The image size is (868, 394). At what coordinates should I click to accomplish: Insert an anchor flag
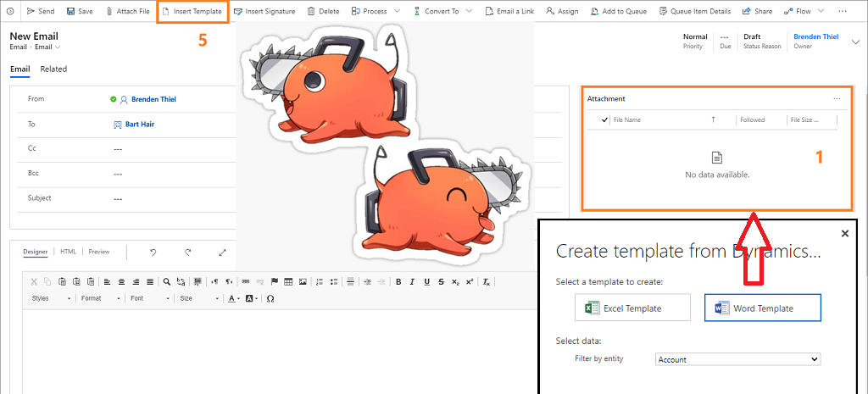click(275, 281)
